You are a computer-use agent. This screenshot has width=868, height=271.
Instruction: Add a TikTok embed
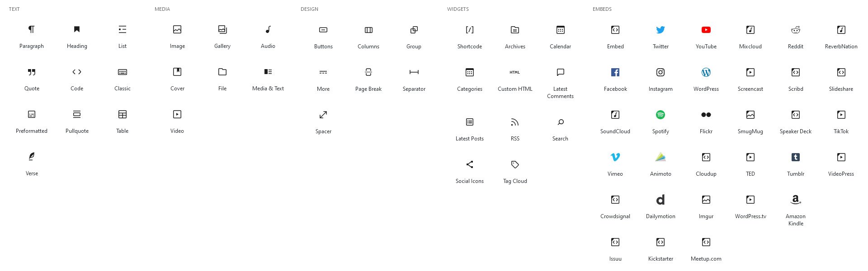(x=841, y=122)
